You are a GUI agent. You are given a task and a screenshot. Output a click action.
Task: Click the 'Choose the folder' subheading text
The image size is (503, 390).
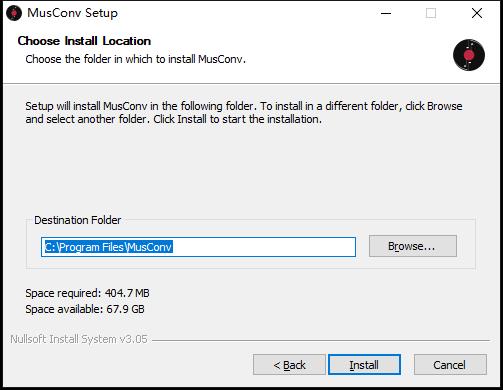(x=135, y=59)
